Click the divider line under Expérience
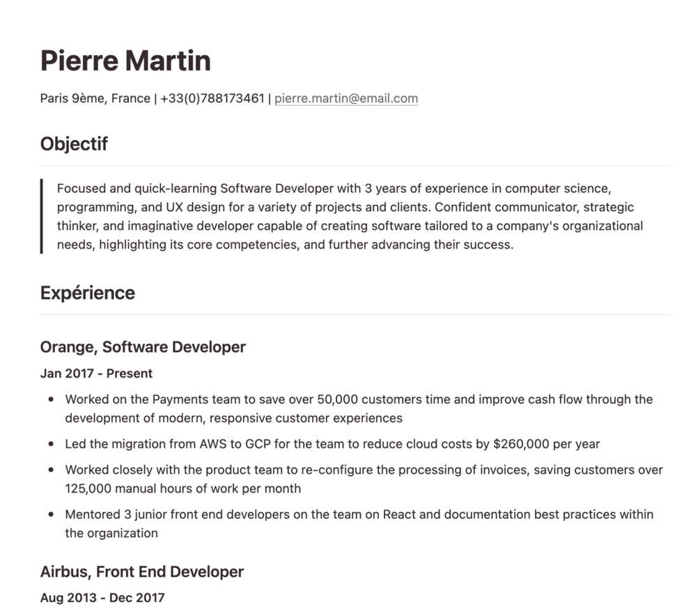Screen dimensions: 700x611 [354, 314]
